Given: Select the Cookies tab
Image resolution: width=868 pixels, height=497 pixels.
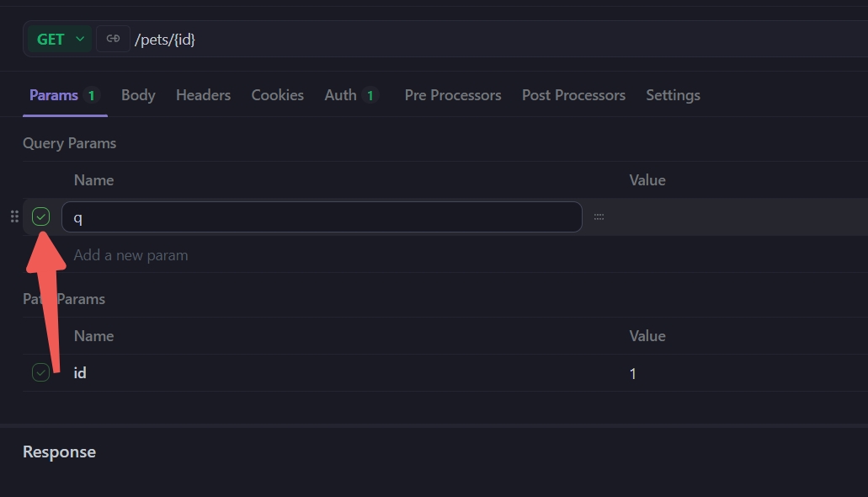Looking at the screenshot, I should [x=277, y=95].
